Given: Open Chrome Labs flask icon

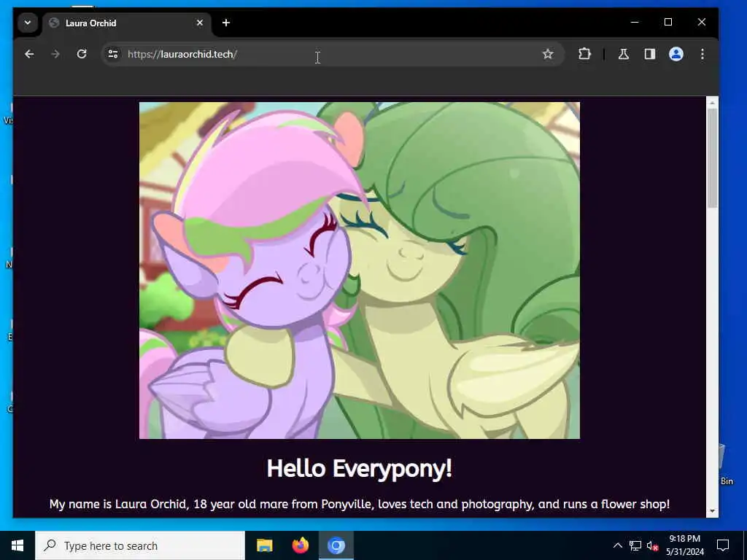Looking at the screenshot, I should [x=624, y=54].
